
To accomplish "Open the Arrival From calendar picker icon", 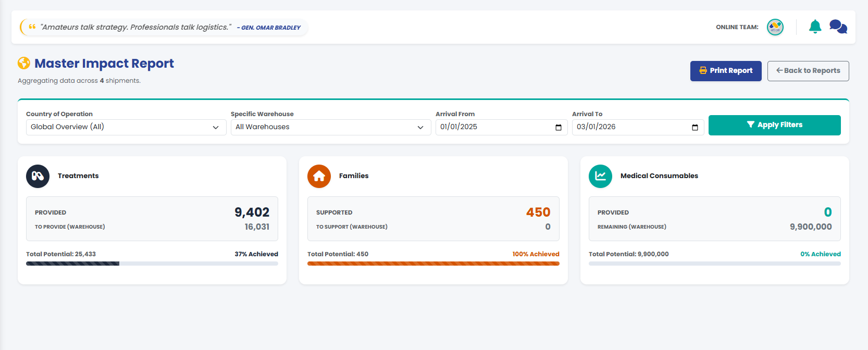I will pos(559,128).
